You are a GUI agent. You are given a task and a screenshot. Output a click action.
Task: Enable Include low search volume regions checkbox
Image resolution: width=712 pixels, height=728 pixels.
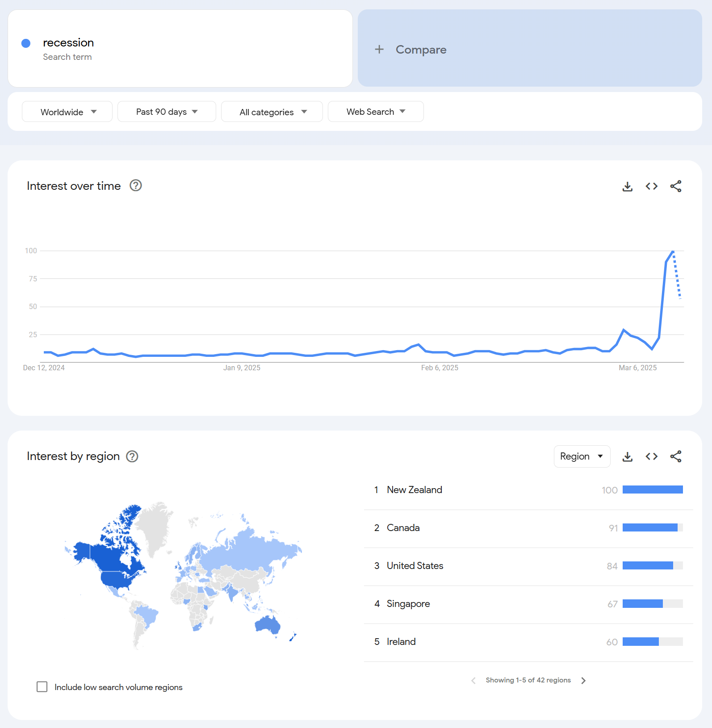(42, 686)
